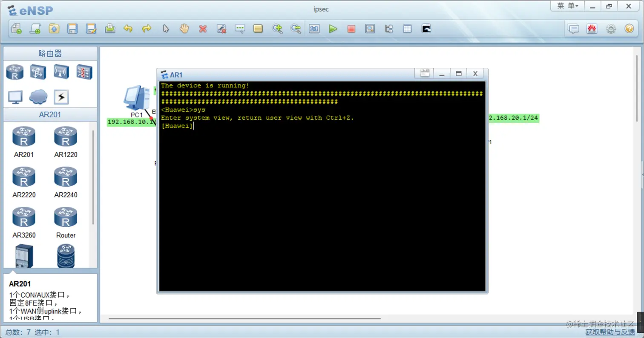
Task: Select the connection cable category icon
Action: coord(61,97)
